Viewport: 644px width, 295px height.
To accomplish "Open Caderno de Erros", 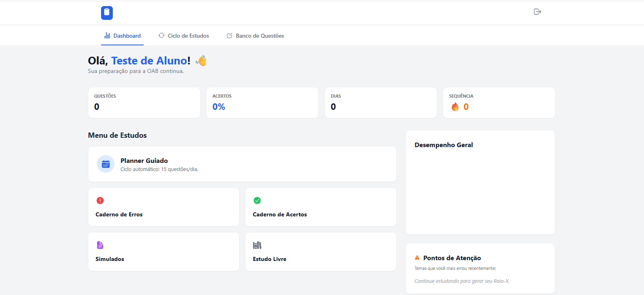I will tap(164, 207).
